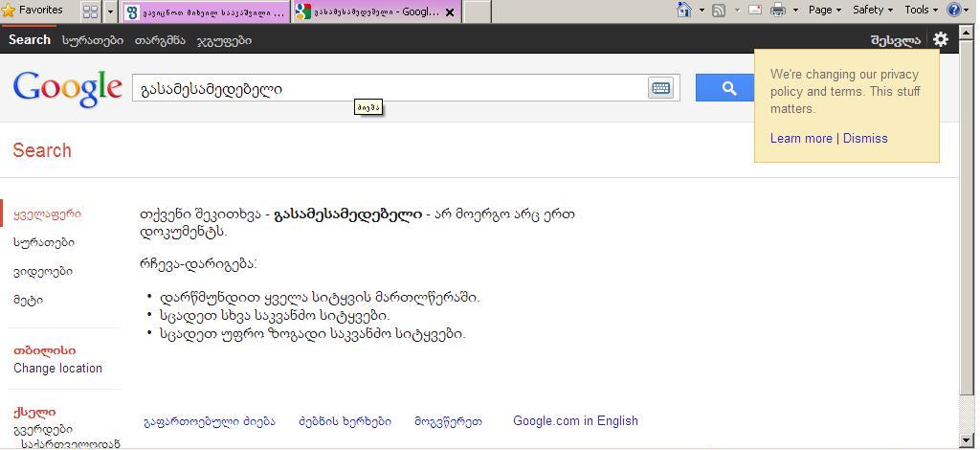Image resolution: width=980 pixels, height=450 pixels.
Task: Close the Google tab with X
Action: [450, 12]
